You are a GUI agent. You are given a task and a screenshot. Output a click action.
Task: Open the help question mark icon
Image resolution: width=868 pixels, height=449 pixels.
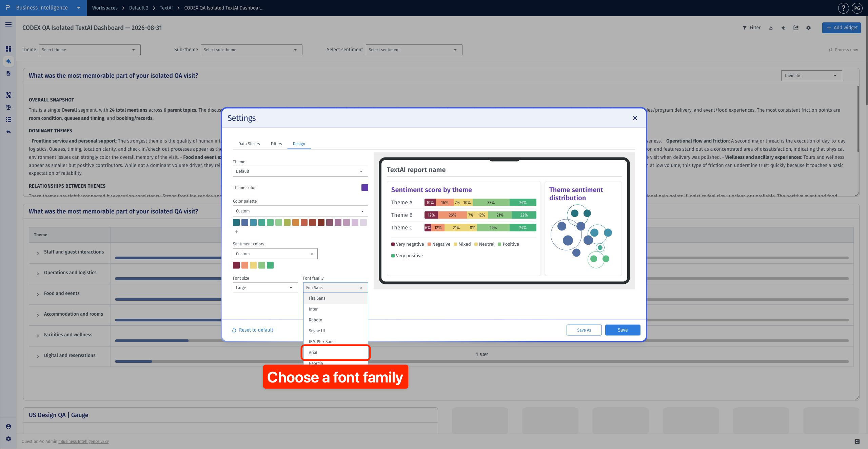pyautogui.click(x=843, y=8)
